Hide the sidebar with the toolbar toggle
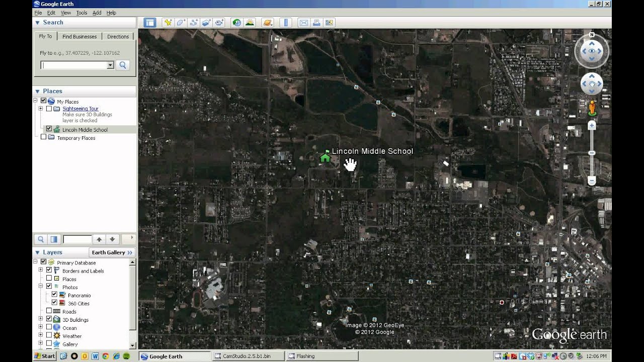This screenshot has width=644, height=362. point(149,23)
